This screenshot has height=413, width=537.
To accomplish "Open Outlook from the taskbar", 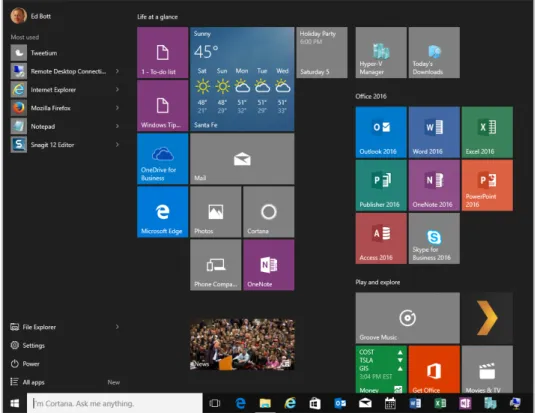I will pyautogui.click(x=340, y=403).
